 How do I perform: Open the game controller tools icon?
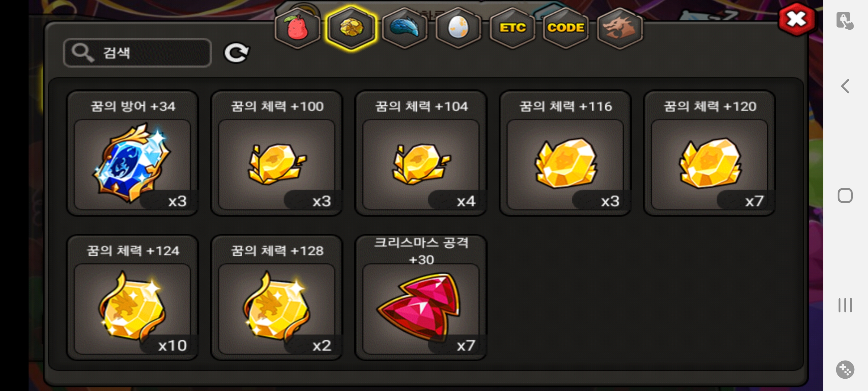(845, 370)
